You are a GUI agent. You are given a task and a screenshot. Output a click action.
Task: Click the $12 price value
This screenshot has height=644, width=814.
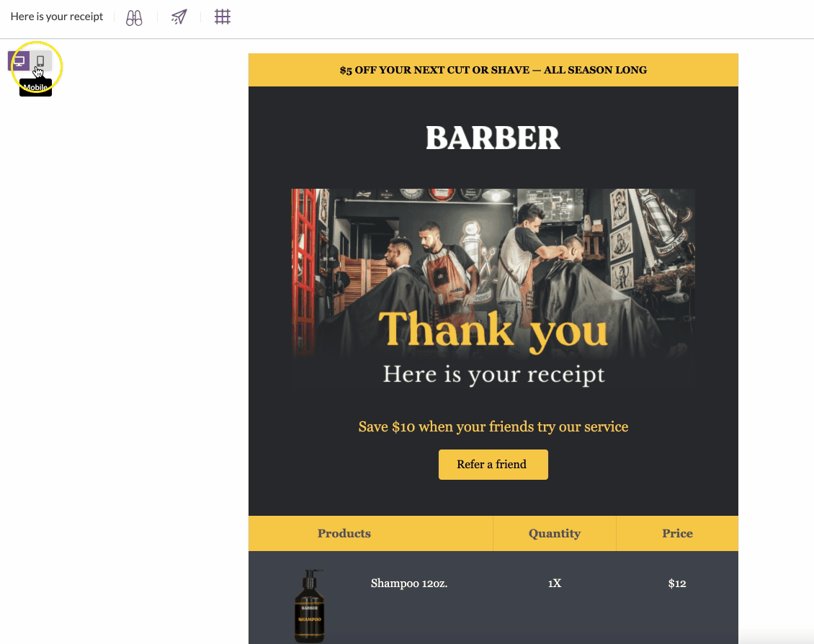click(677, 583)
